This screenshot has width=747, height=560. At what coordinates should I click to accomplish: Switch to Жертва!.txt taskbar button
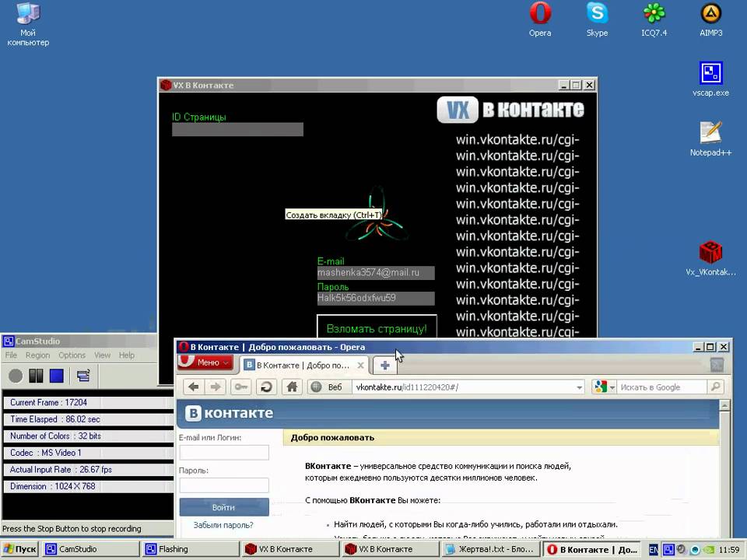pyautogui.click(x=489, y=549)
